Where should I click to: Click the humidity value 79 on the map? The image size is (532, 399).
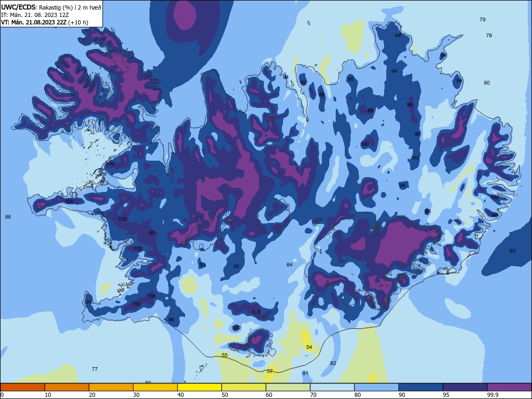coord(483,19)
